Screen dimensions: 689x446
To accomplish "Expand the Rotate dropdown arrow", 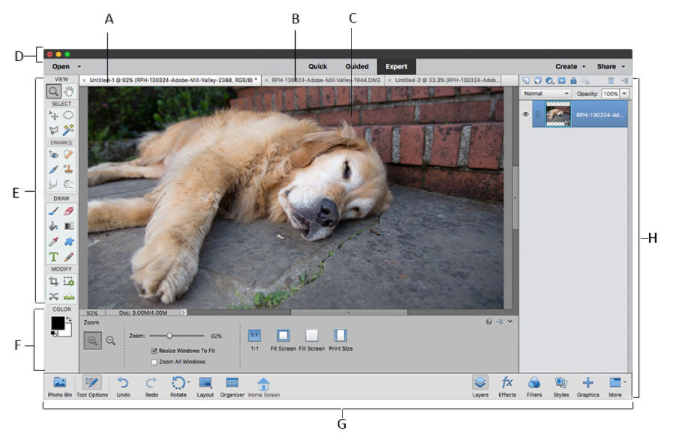I will click(x=189, y=382).
